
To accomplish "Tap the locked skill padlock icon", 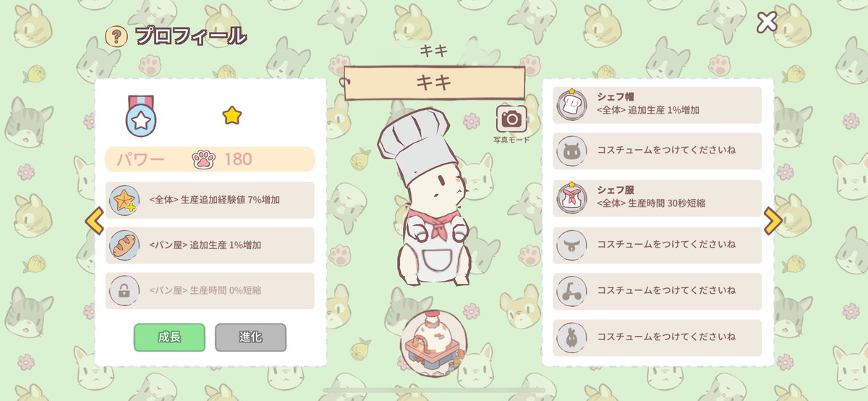I will coord(124,290).
